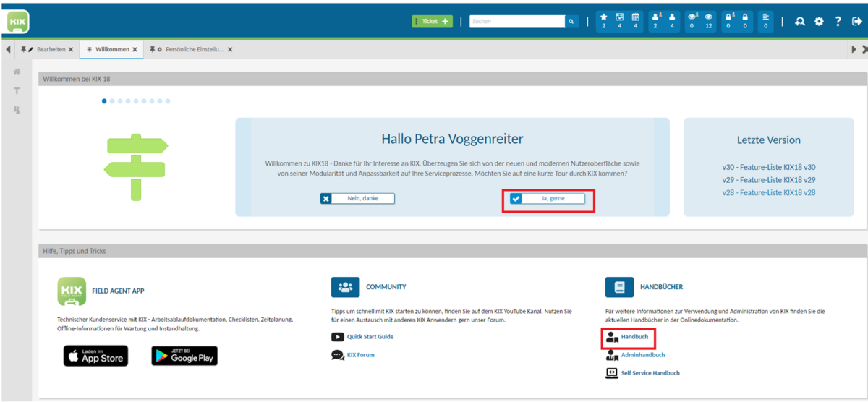Click into the Suchen search field

click(516, 22)
